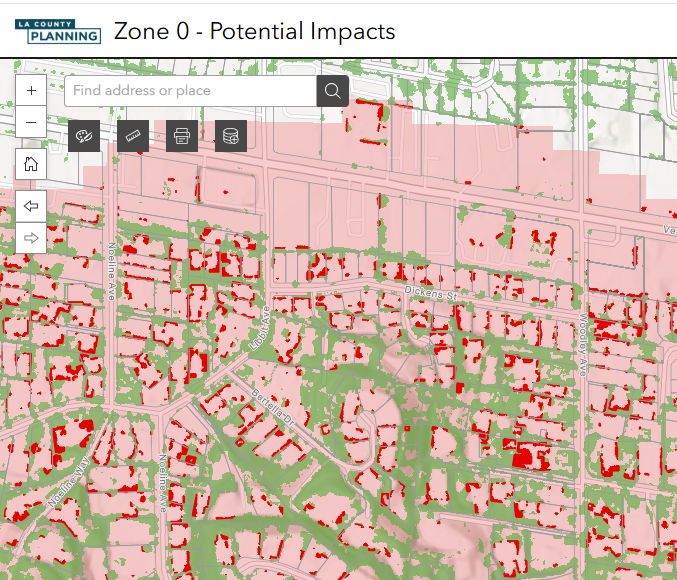677x580 pixels.
Task: Open the Print widget
Action: (x=182, y=136)
